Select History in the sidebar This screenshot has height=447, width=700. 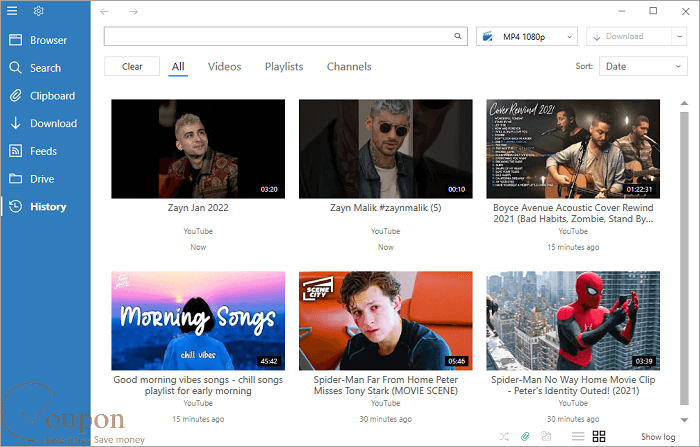(46, 206)
